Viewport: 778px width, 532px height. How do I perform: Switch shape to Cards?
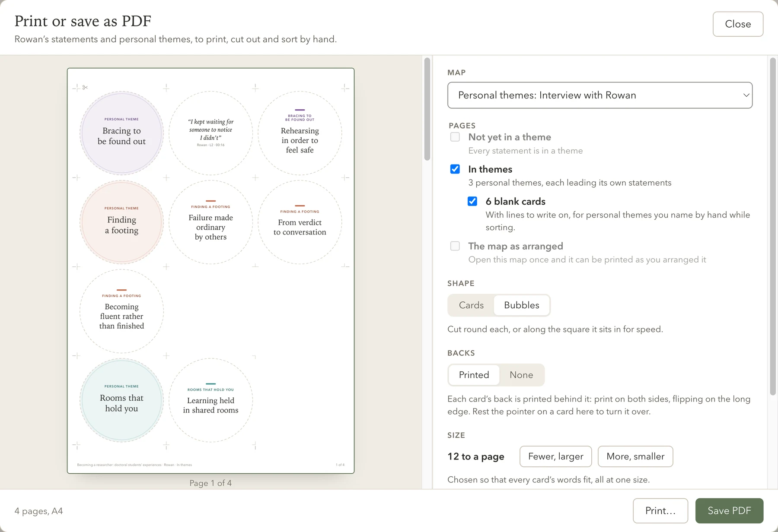click(x=471, y=305)
